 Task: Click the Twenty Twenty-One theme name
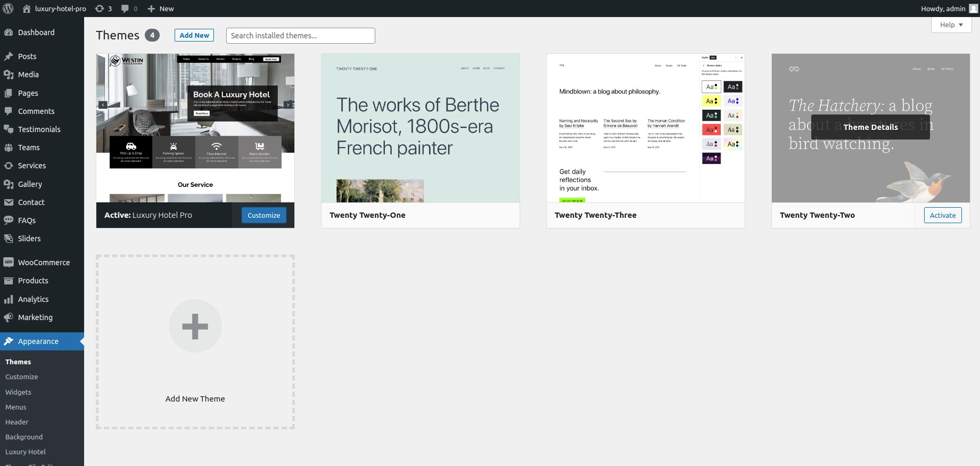tap(367, 215)
